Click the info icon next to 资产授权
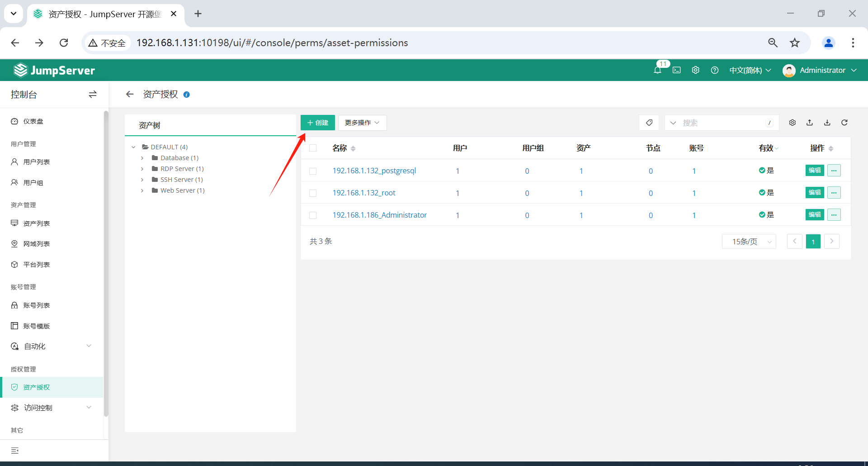 tap(186, 95)
